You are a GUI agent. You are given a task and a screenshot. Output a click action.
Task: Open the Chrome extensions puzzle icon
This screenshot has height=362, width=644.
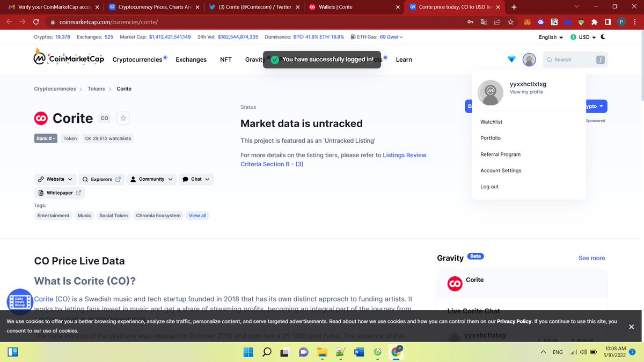point(594,22)
